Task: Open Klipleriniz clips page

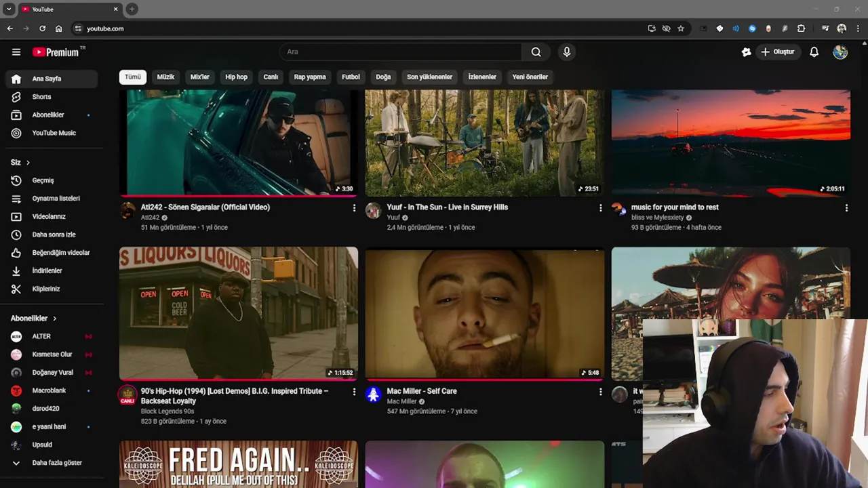Action: coord(52,289)
